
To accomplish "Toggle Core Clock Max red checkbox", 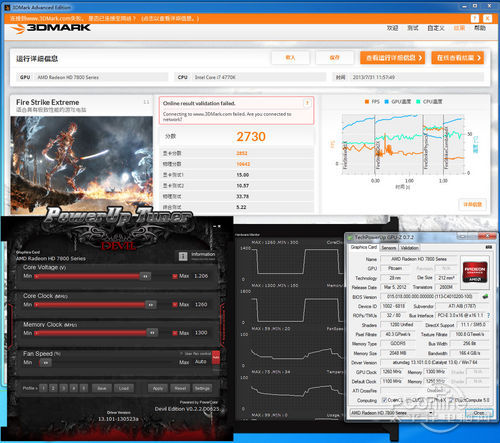I will (x=175, y=305).
